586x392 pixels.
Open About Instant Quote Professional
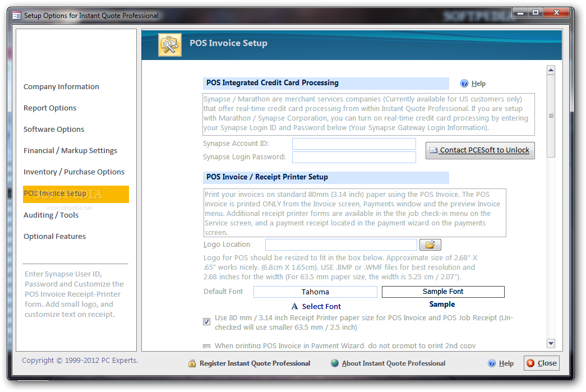394,363
